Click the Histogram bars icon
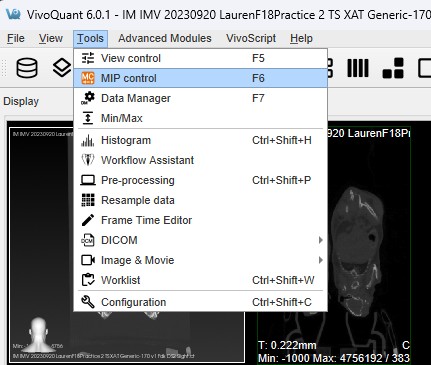Image resolution: width=431 pixels, height=365 pixels. point(88,140)
